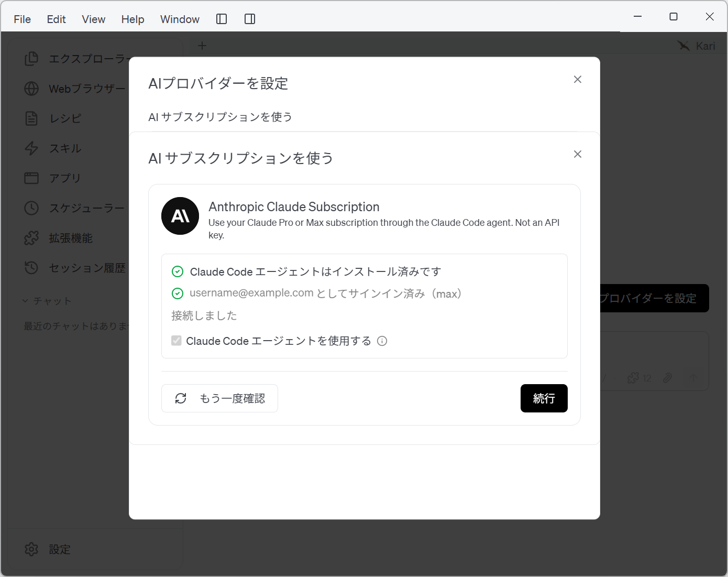Open the Webブラウザー globe icon
Image resolution: width=728 pixels, height=577 pixels.
pos(31,89)
